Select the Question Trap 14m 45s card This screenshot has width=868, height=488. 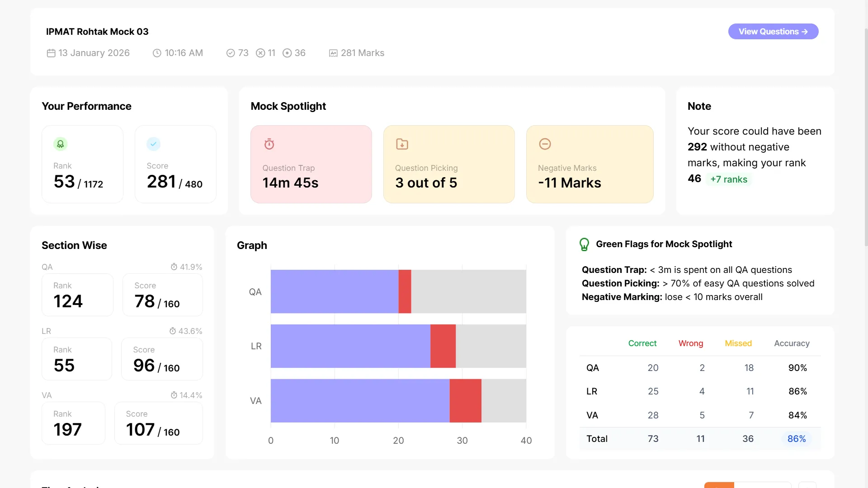click(311, 164)
